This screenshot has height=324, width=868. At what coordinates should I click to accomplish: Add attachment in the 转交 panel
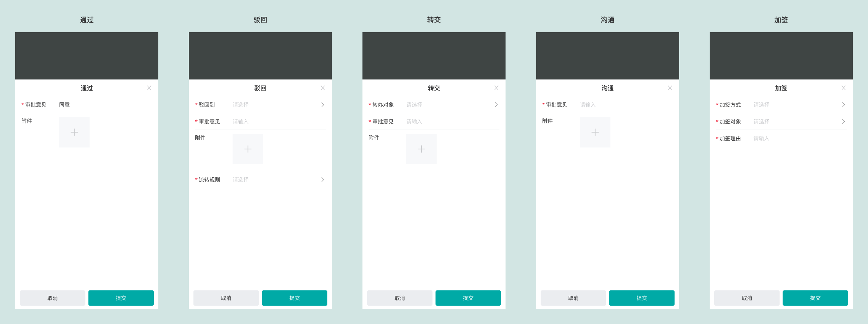[421, 149]
